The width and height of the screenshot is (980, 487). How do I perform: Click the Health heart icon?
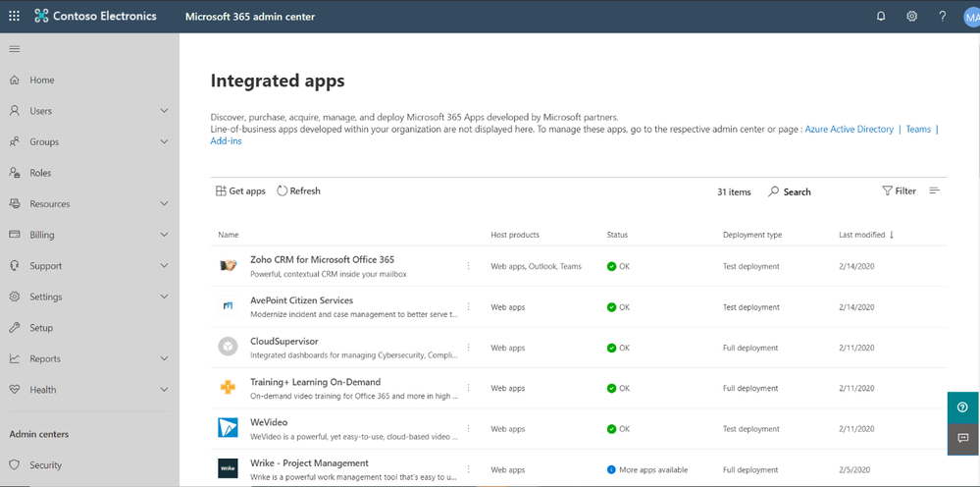[15, 390]
